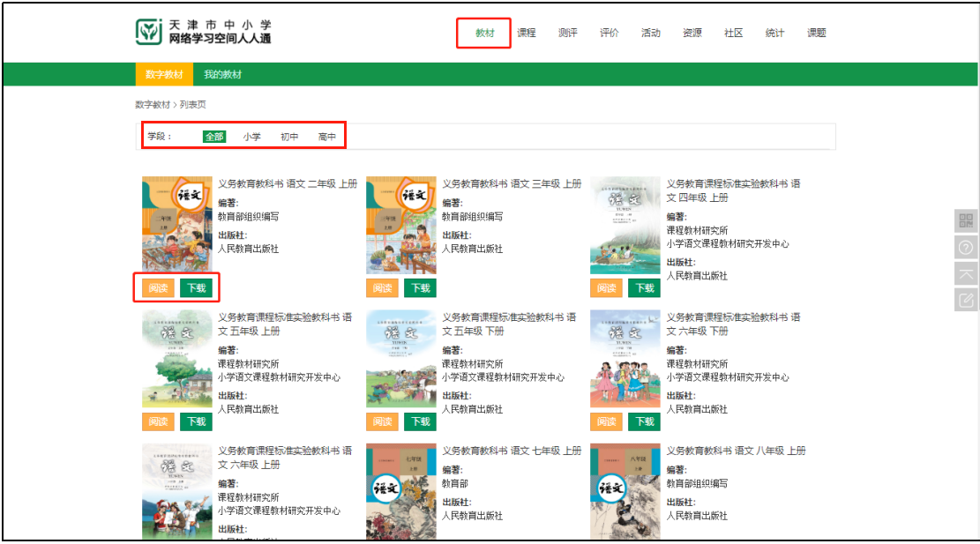Click 下载 for 语文 五年级 下册
The height and width of the screenshot is (544, 980).
coord(420,421)
